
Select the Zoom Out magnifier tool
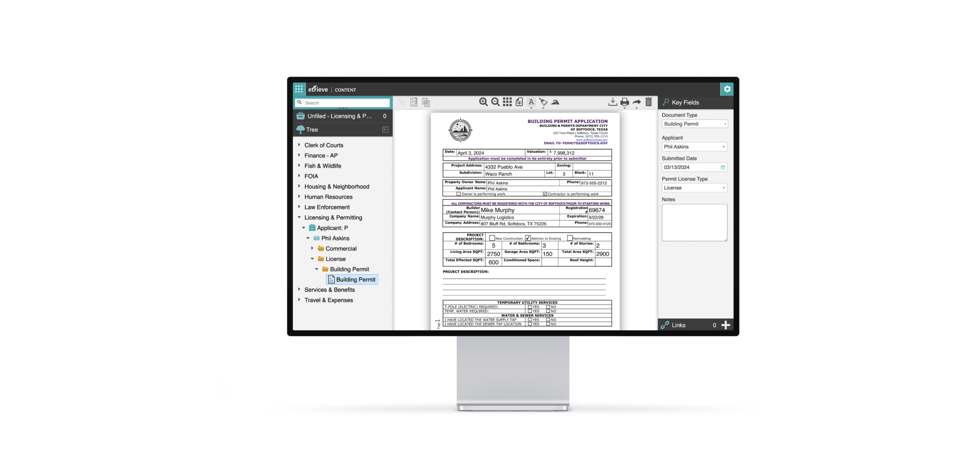click(495, 101)
